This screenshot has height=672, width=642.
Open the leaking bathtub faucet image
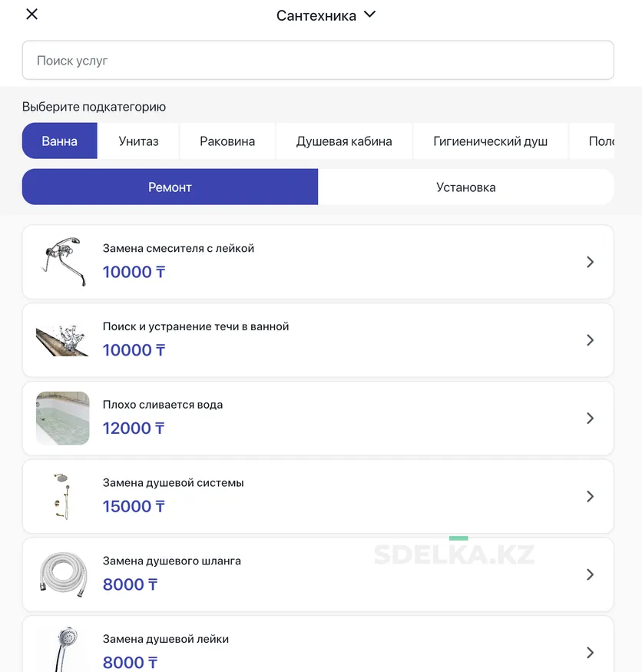pyautogui.click(x=63, y=340)
